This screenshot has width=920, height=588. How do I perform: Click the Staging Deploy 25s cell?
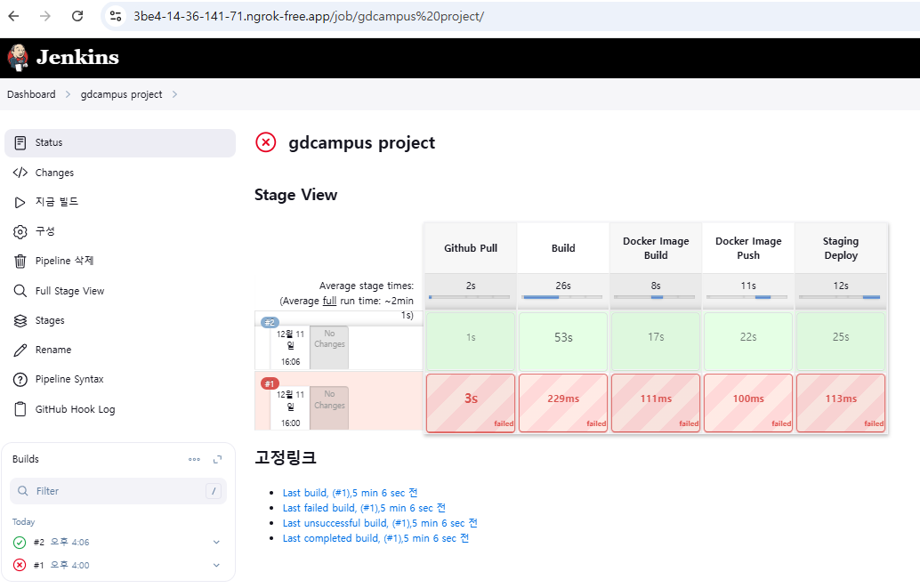841,342
